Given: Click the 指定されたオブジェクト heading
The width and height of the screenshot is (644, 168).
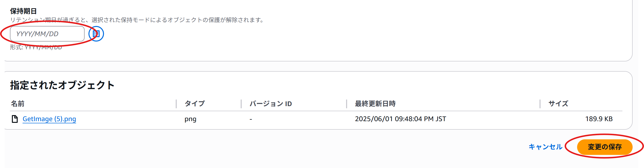Looking at the screenshot, I should point(62,85).
